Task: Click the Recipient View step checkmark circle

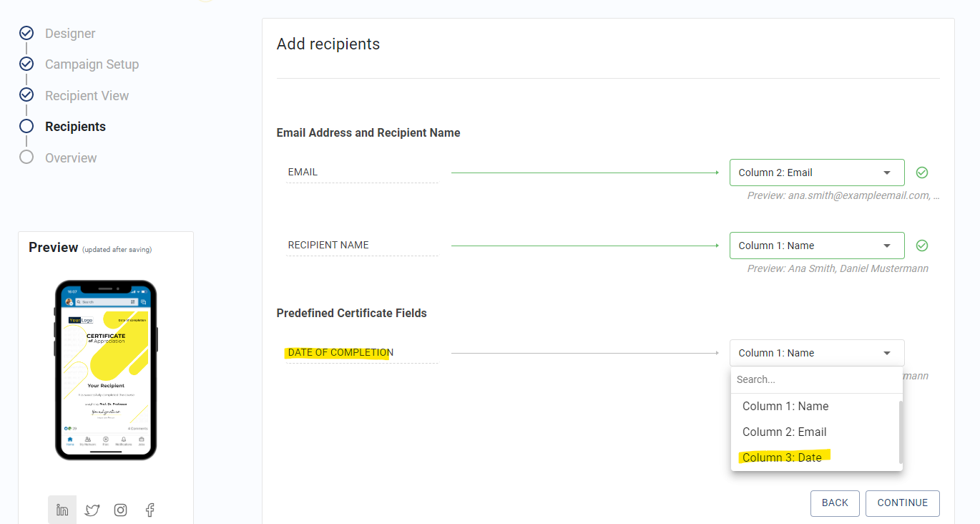Action: point(26,94)
